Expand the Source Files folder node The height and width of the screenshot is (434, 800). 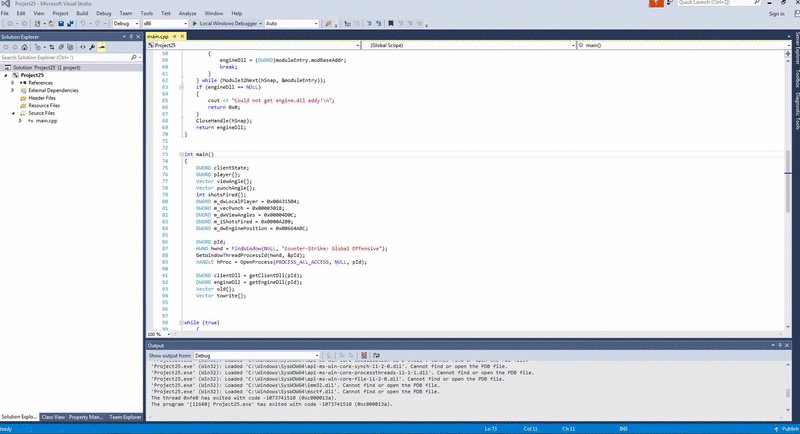(13, 113)
